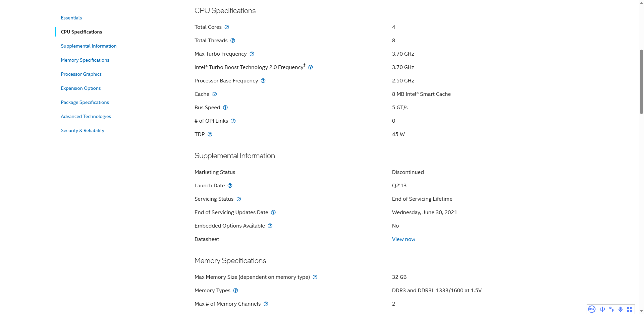The width and height of the screenshot is (644, 314).
Task: Click help icon beside Bus Speed
Action: (225, 108)
